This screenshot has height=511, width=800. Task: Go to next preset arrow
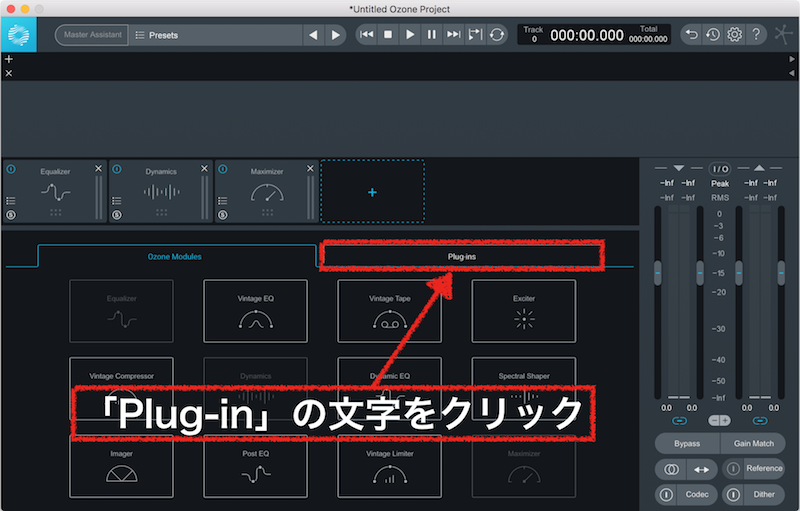335,35
